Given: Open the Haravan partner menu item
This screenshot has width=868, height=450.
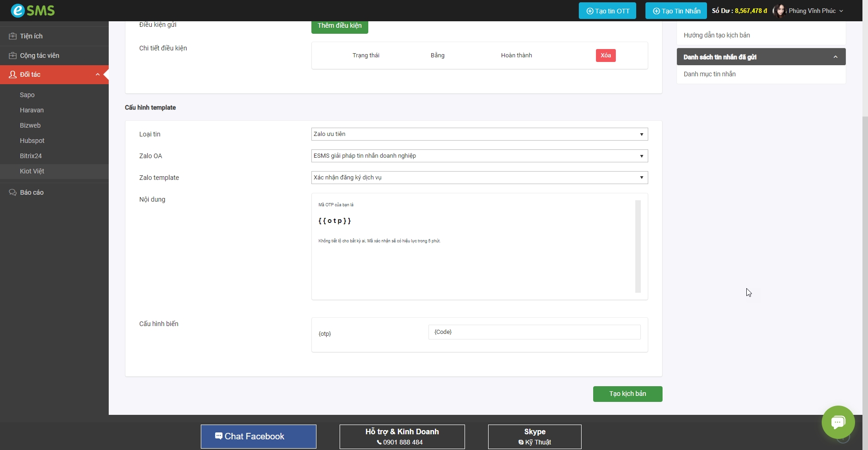Looking at the screenshot, I should pyautogui.click(x=31, y=110).
